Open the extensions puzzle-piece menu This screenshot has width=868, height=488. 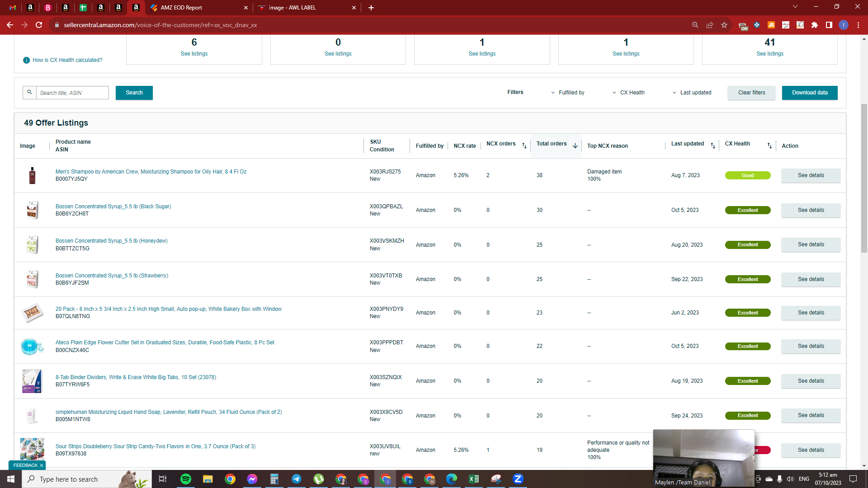tap(815, 25)
